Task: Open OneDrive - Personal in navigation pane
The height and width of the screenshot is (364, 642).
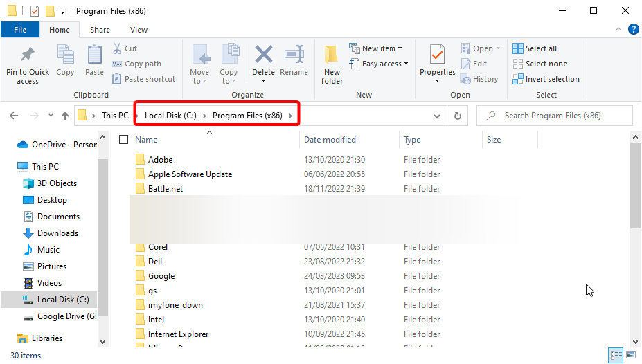Action: (x=57, y=145)
